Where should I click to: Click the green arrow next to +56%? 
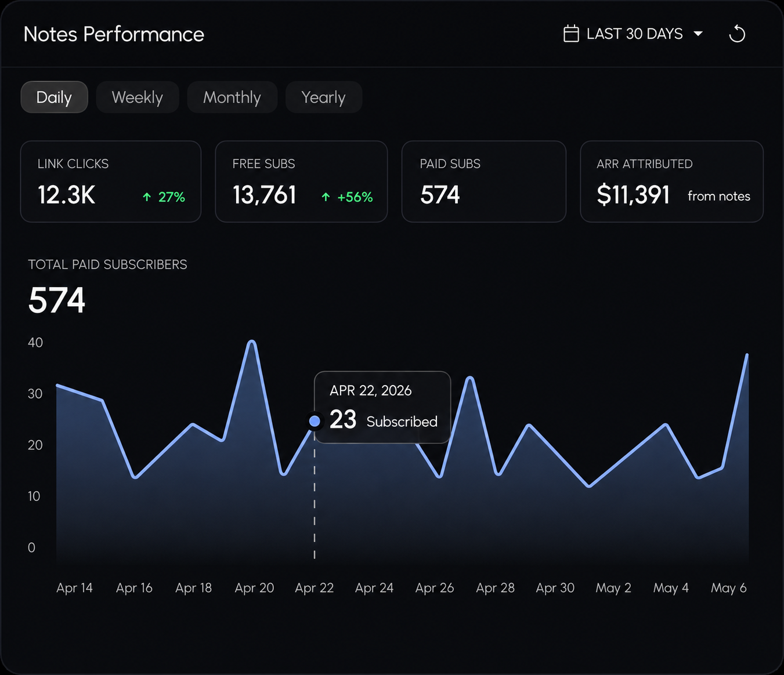[x=326, y=197]
